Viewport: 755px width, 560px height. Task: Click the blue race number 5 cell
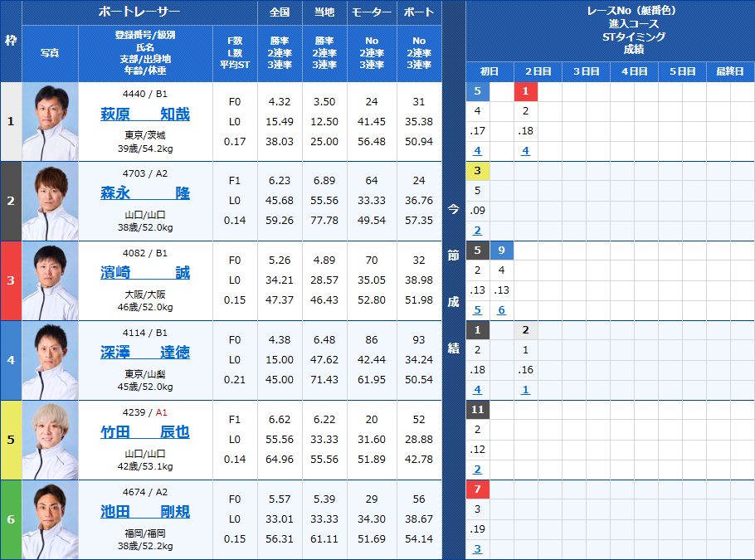pyautogui.click(x=477, y=90)
